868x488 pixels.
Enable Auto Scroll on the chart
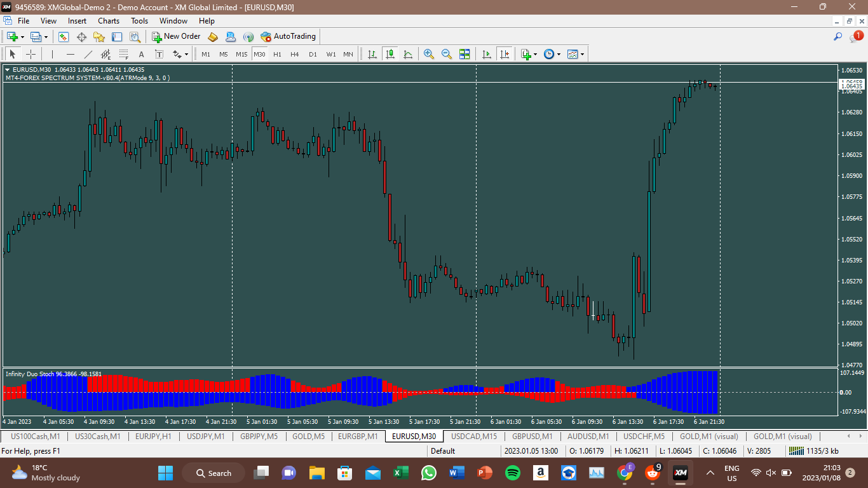487,54
